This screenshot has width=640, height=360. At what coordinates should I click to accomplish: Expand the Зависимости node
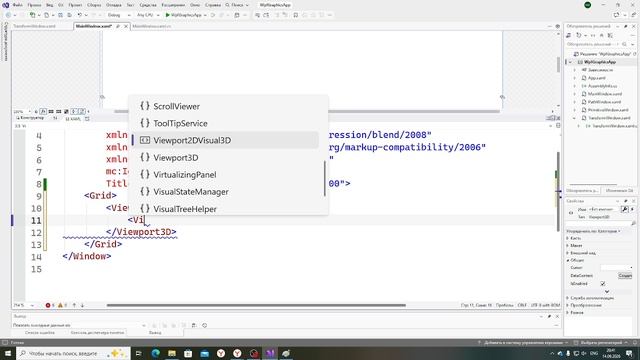[x=574, y=70]
